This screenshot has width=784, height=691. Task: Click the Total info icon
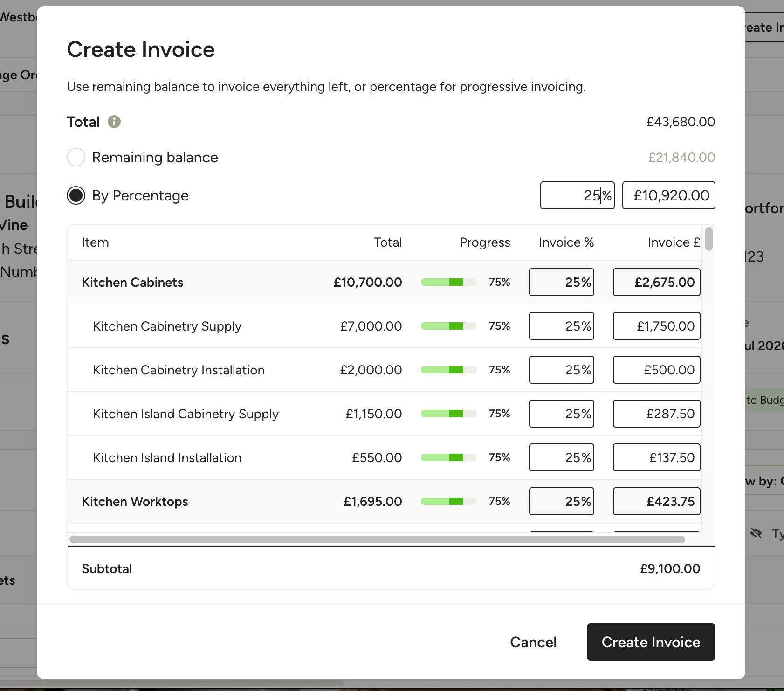[114, 122]
